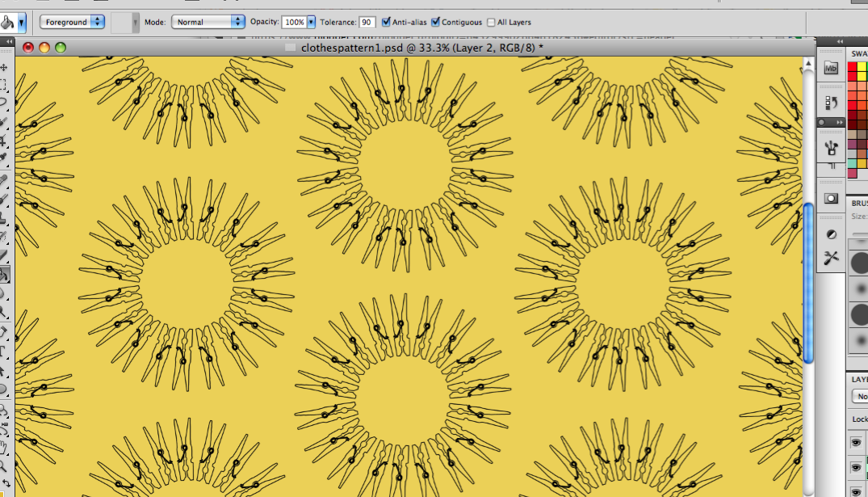This screenshot has height=497, width=868.
Task: Open the Mode Normal dropdown
Action: click(208, 22)
